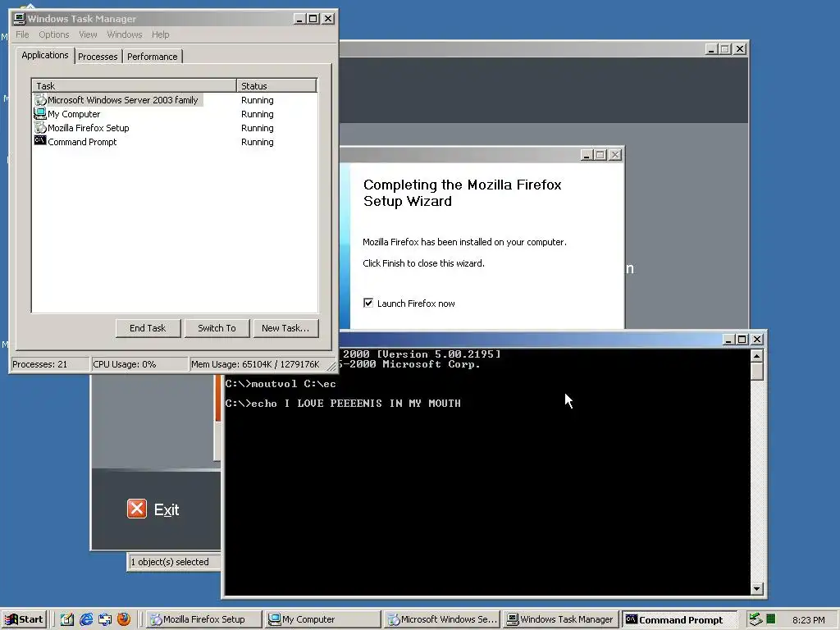This screenshot has width=840, height=630.
Task: Click CPU Usage: 0% status entry
Action: tap(139, 364)
